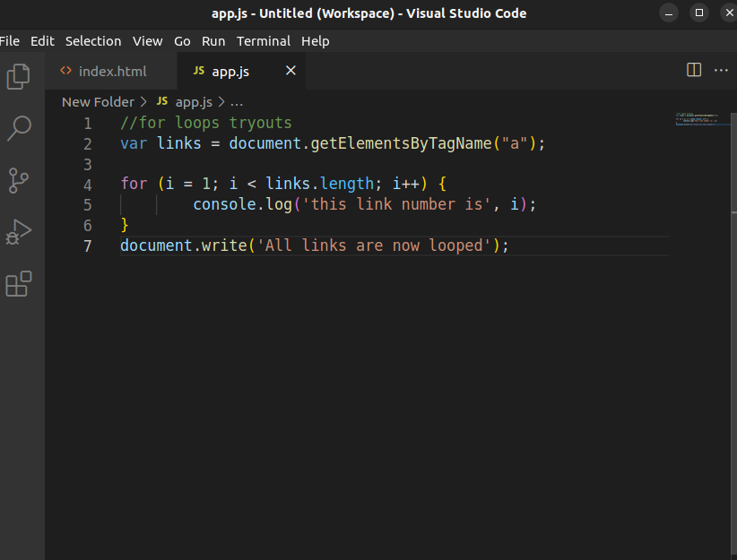The height and width of the screenshot is (560, 737).
Task: Click line number 4 in gutter
Action: [x=88, y=185]
